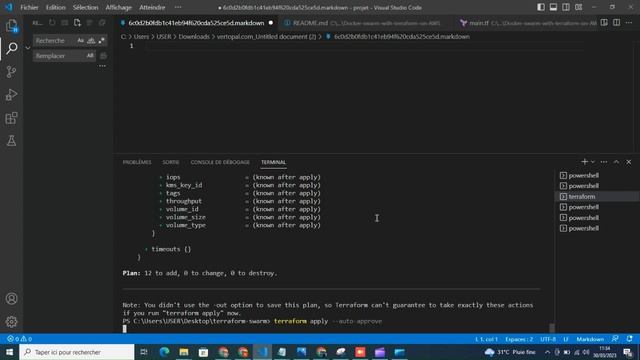This screenshot has width=640, height=360.
Task: Open the Affichage menu
Action: (x=118, y=7)
